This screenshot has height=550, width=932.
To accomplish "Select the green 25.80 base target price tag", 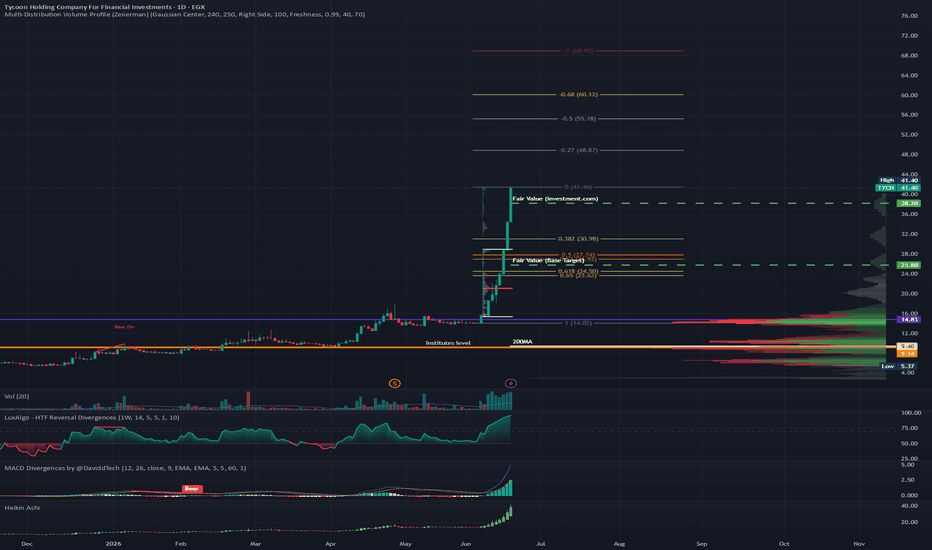I will pos(909,265).
